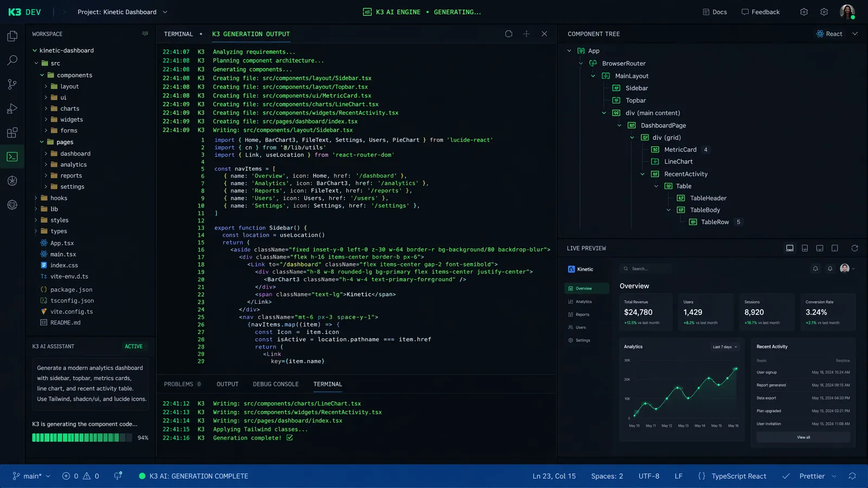Select the TERMINAL tab at top
868x488 pixels.
click(x=178, y=34)
